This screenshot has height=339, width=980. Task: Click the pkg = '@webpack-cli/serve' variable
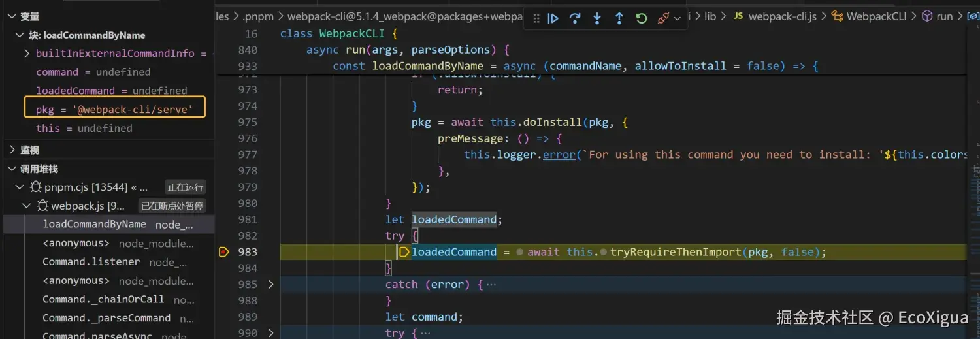pyautogui.click(x=114, y=109)
